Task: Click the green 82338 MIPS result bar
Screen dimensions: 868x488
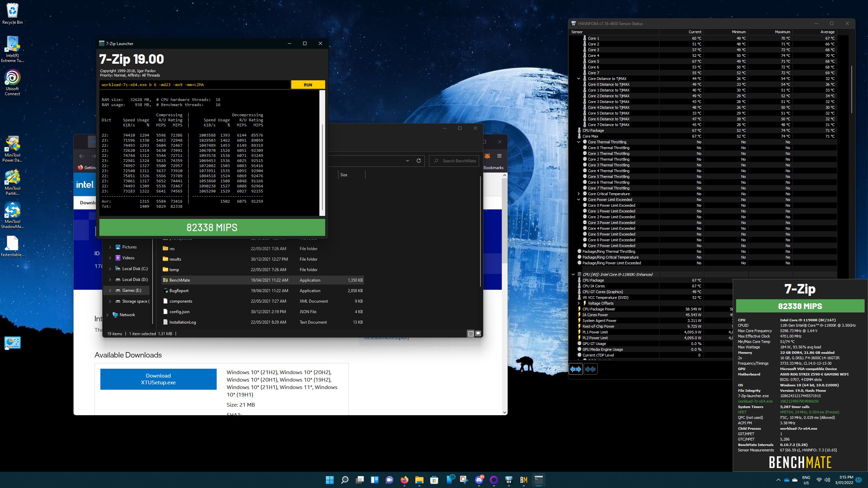Action: tap(212, 227)
